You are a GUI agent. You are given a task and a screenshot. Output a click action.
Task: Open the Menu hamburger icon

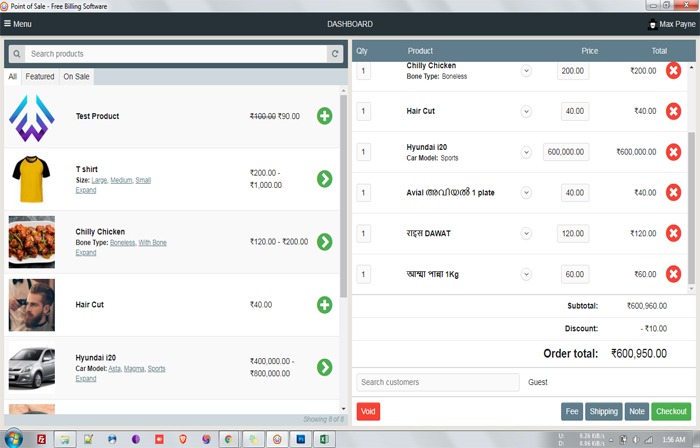[8, 23]
